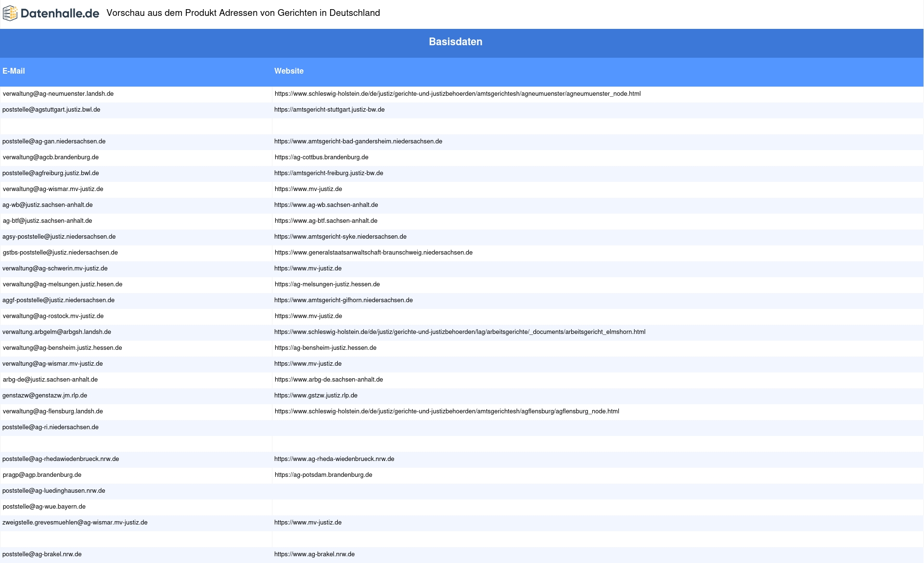Viewport: 924px width, 563px height.
Task: Open the amtsgericht-stuttgart.justiz-bw.de website link
Action: tap(329, 110)
